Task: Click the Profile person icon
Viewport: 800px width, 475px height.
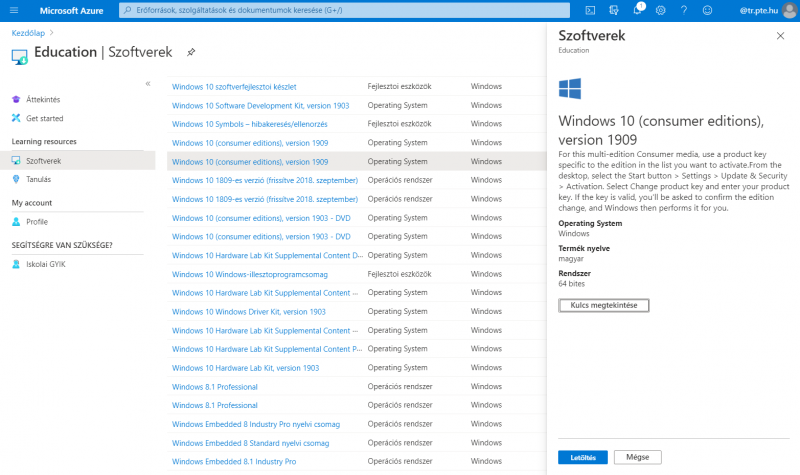Action: click(x=16, y=222)
